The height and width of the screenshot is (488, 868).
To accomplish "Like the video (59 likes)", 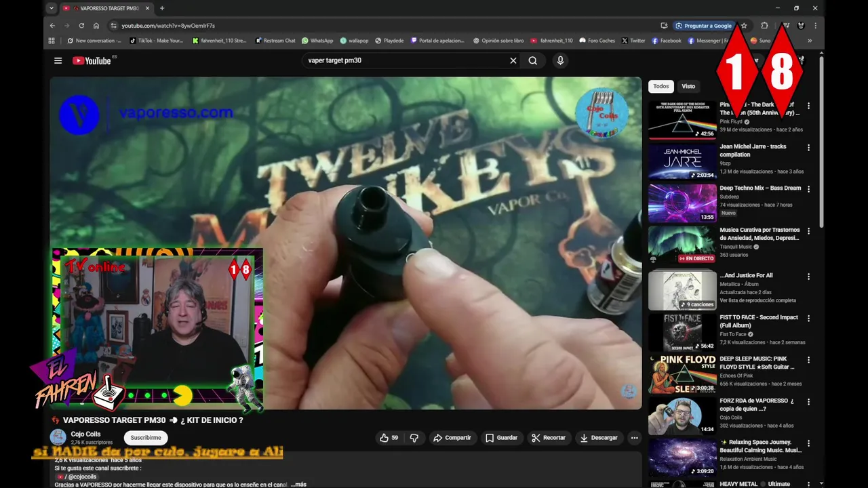I will (389, 438).
